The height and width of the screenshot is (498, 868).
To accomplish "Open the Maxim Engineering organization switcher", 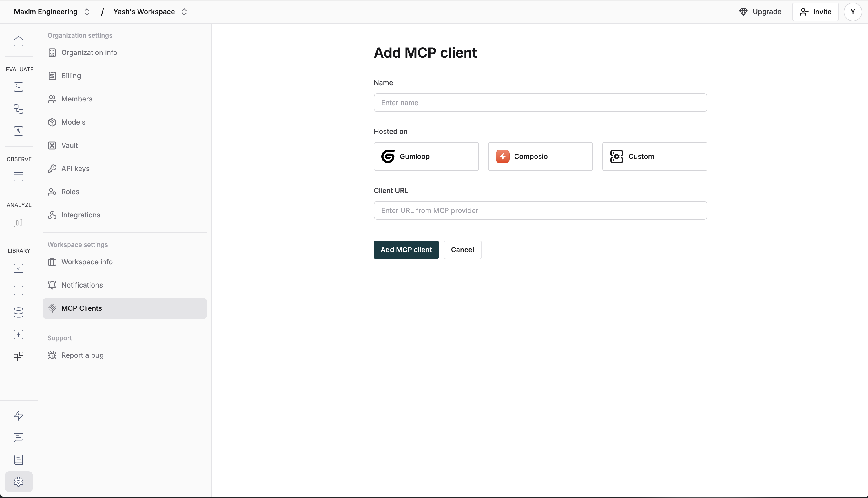I will tap(52, 11).
